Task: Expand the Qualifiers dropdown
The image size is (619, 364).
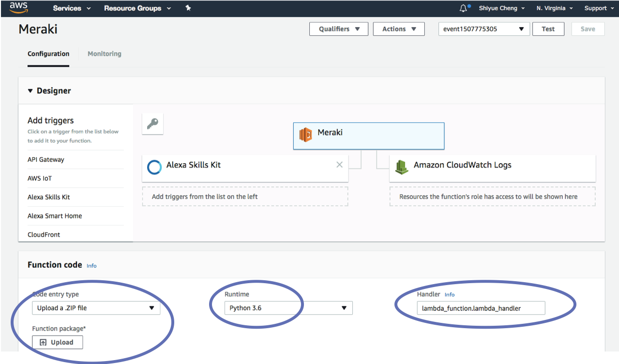Action: (338, 29)
